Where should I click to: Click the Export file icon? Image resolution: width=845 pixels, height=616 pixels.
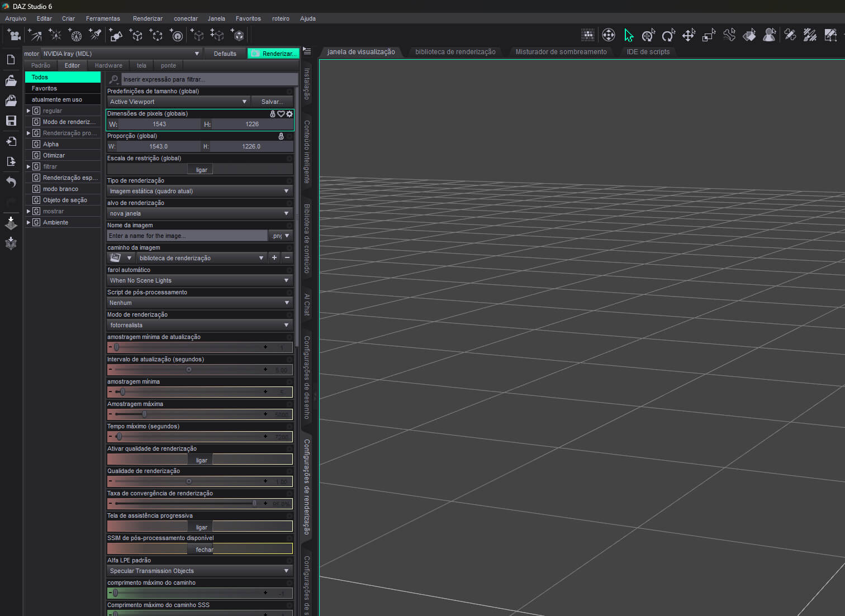tap(11, 161)
